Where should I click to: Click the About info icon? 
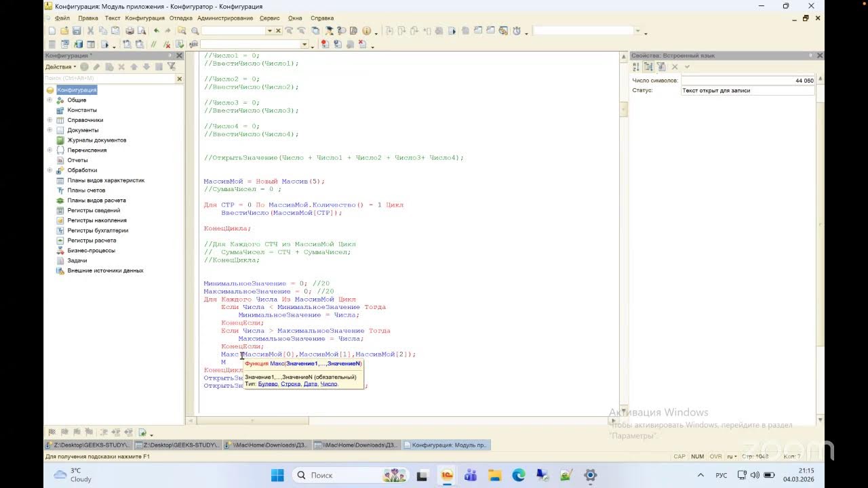[x=366, y=30]
